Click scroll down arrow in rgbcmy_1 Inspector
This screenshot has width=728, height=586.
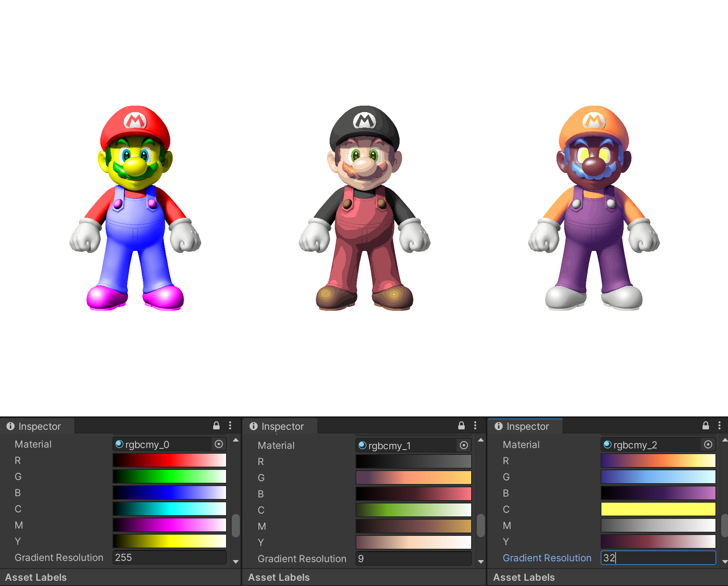pyautogui.click(x=481, y=562)
